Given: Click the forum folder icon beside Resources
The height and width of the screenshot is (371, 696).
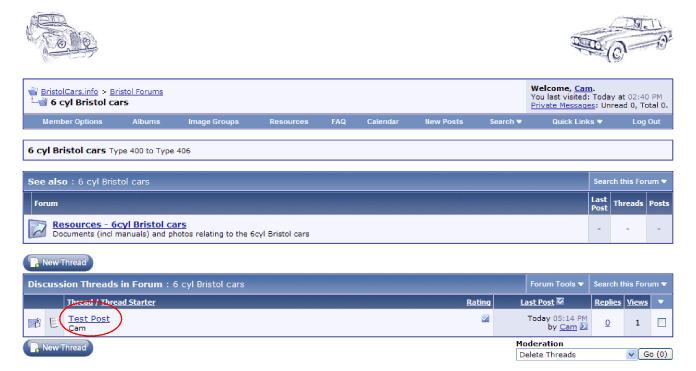Looking at the screenshot, I should (x=37, y=229).
